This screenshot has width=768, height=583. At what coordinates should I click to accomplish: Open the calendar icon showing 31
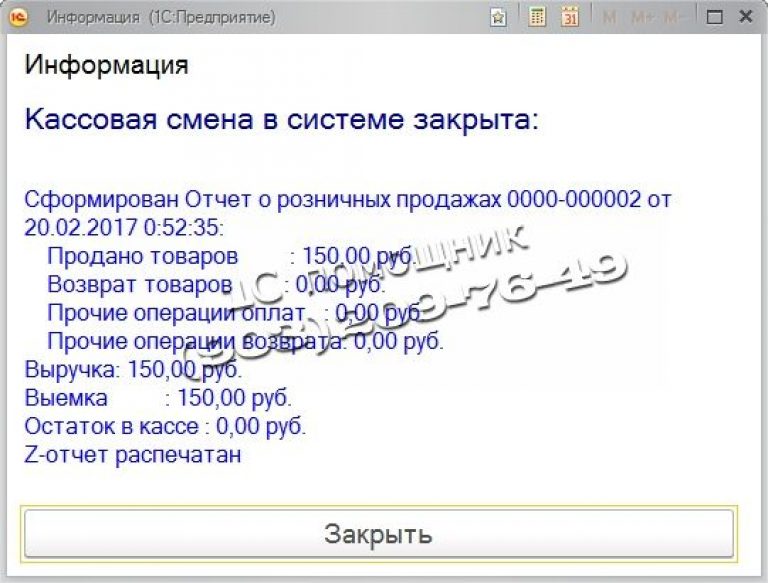[x=570, y=17]
